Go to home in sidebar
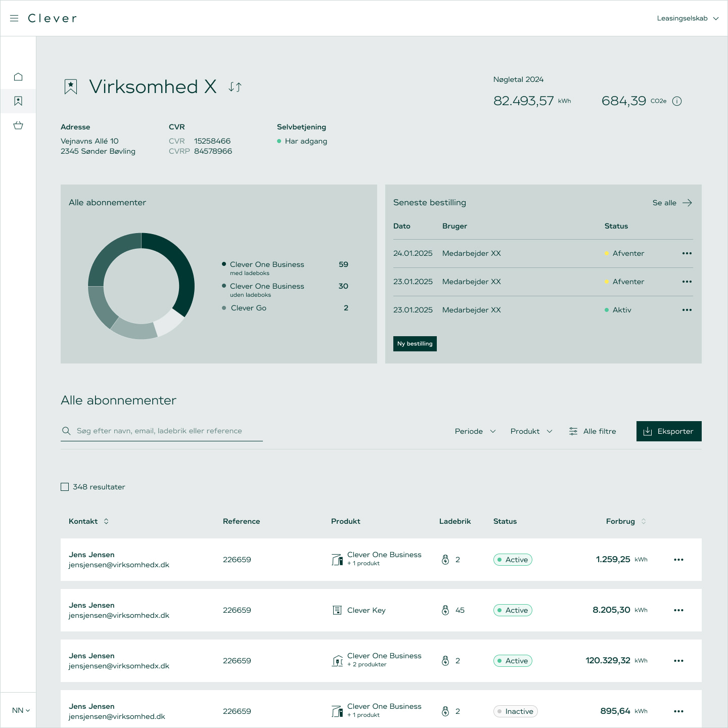728x728 pixels. tap(18, 77)
